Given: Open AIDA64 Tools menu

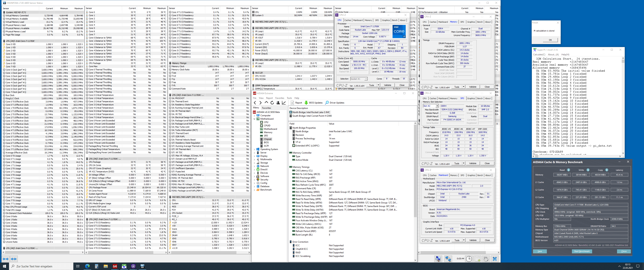Looking at the screenshot, I should (x=289, y=98).
